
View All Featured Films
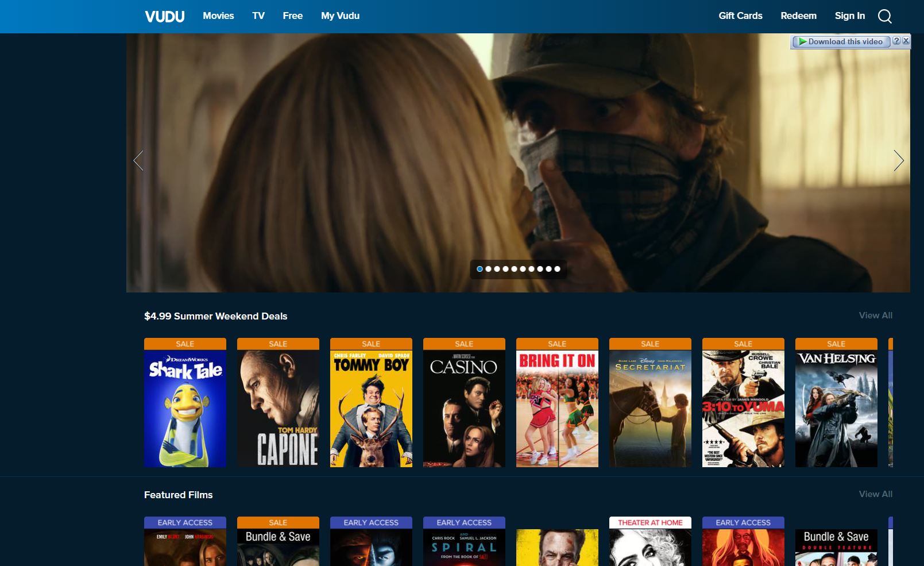[875, 494]
